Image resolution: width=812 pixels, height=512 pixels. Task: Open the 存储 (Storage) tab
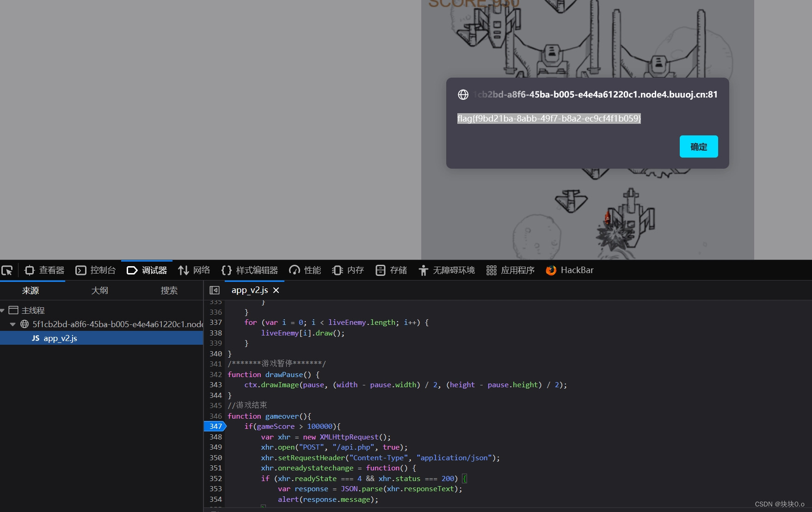(391, 270)
